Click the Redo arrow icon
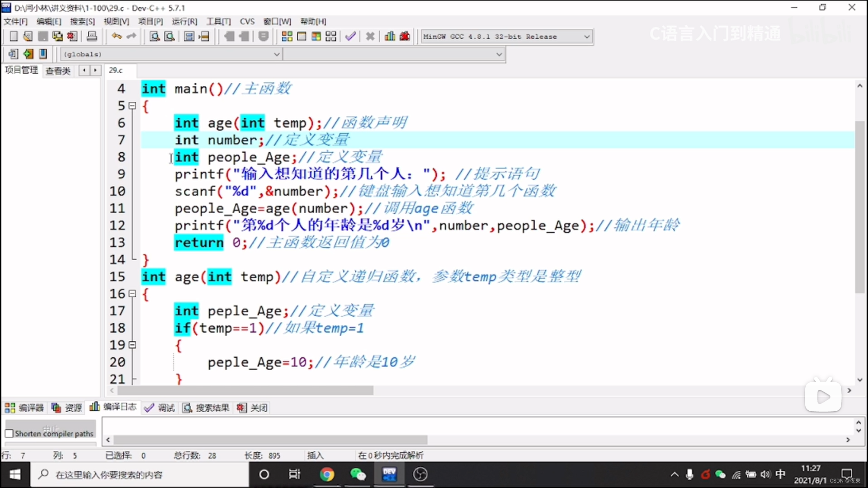The image size is (868, 488). click(131, 36)
